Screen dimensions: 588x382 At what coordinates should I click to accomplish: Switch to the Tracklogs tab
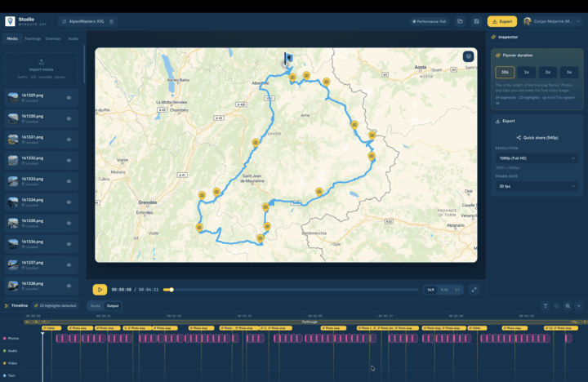[x=33, y=38]
